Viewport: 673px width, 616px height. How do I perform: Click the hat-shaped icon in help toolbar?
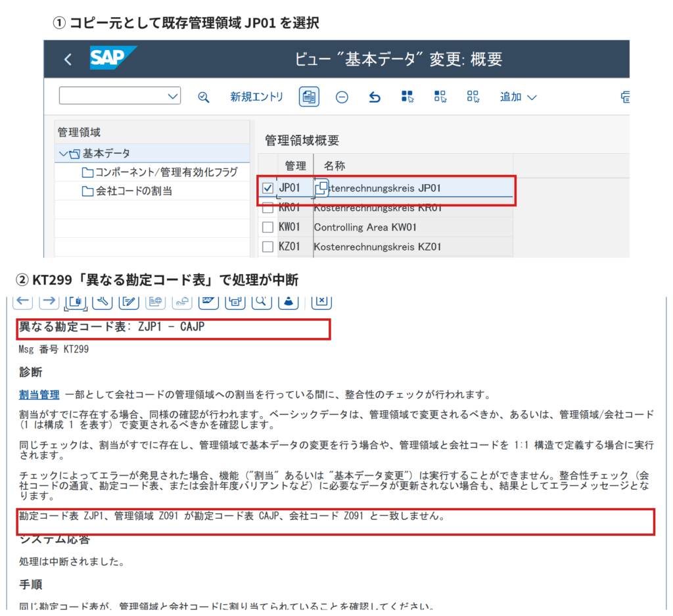click(x=289, y=301)
